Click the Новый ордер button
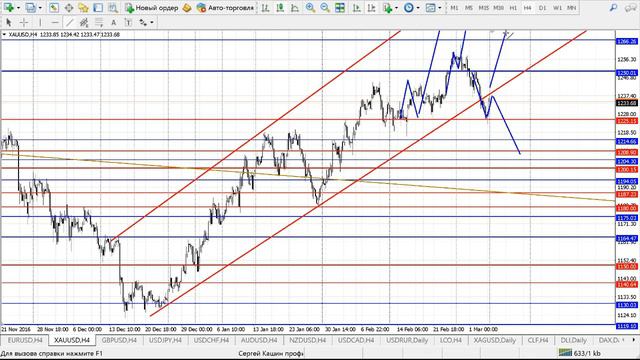The height and width of the screenshot is (360, 640). click(151, 7)
